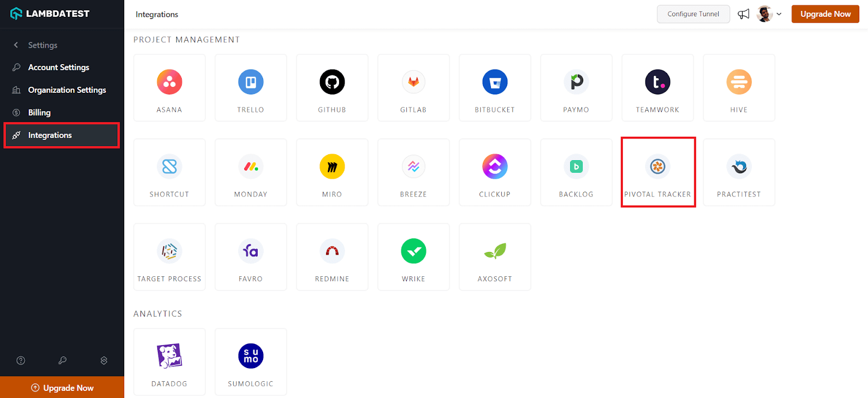Image resolution: width=868 pixels, height=398 pixels.
Task: Click the Configure Tunnel button
Action: [x=693, y=14]
